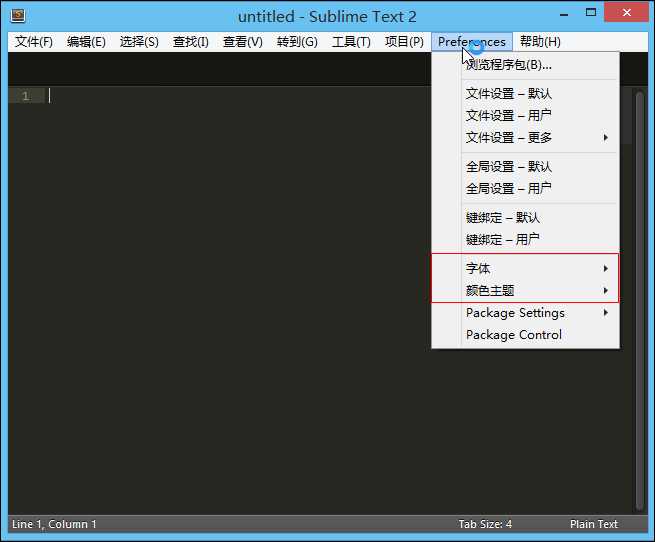Click Line 1, Column 1 status text
This screenshot has height=542, width=655.
[x=54, y=524]
